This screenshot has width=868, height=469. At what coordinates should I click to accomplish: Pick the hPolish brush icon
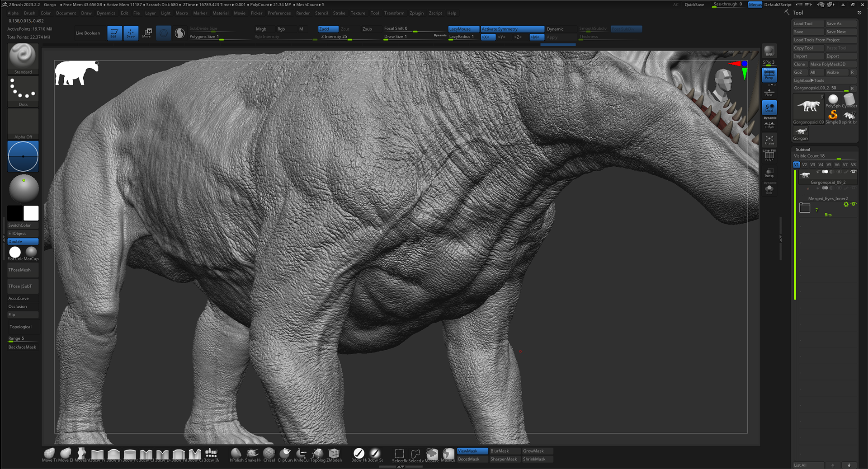[x=236, y=454]
